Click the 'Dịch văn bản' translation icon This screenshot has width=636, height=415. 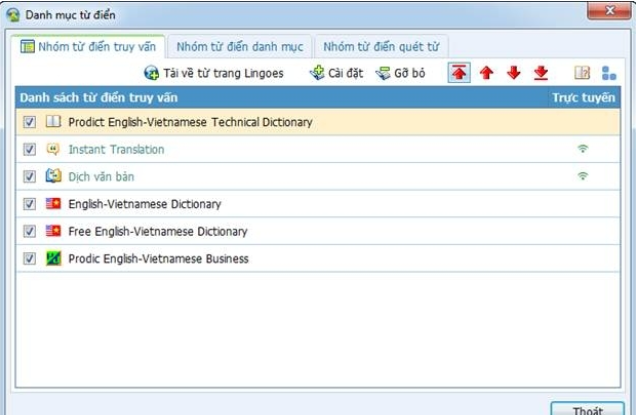pos(53,176)
